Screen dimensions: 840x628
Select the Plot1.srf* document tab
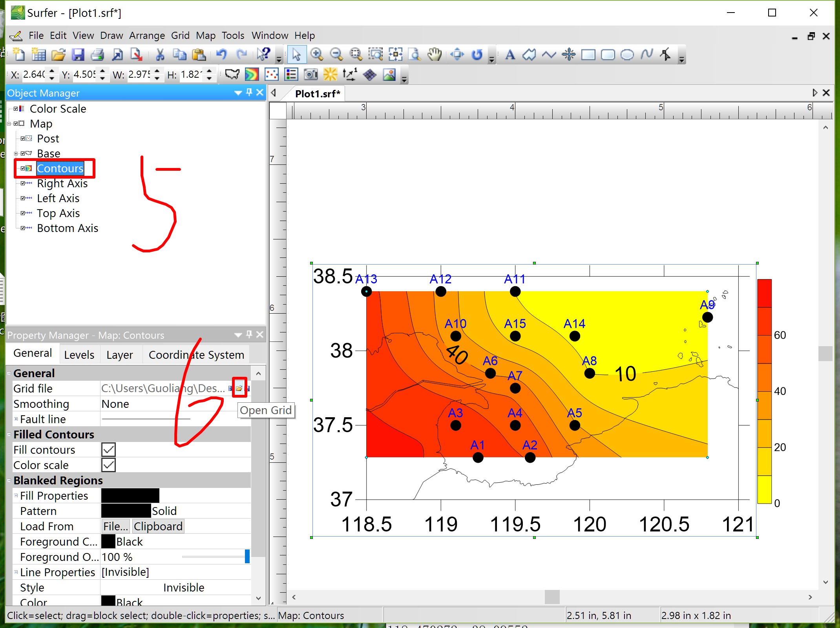tap(317, 94)
